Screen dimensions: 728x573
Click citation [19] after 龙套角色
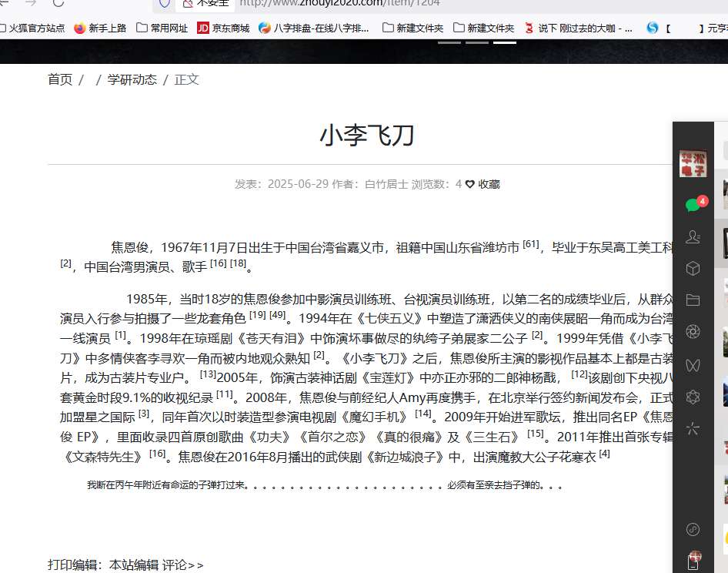click(x=258, y=315)
